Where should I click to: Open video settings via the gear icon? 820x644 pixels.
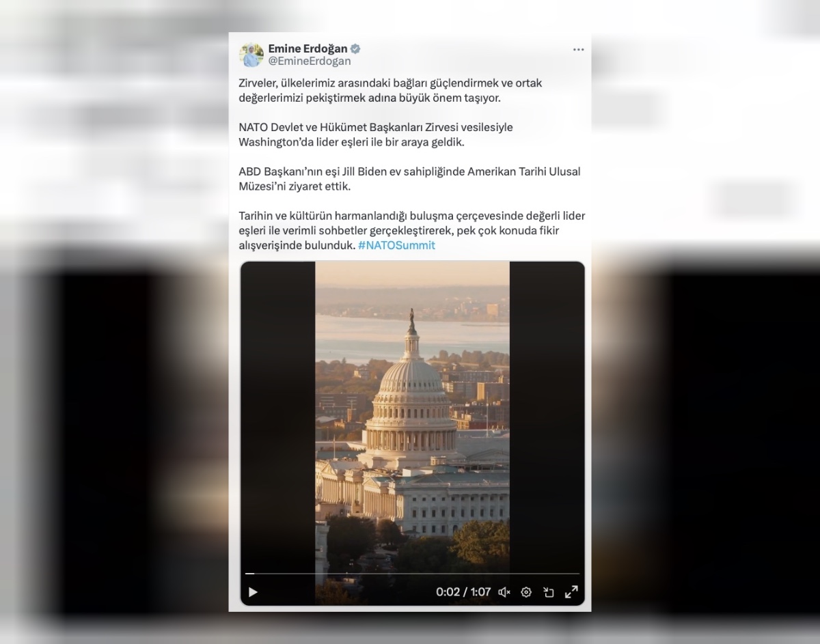coord(526,592)
